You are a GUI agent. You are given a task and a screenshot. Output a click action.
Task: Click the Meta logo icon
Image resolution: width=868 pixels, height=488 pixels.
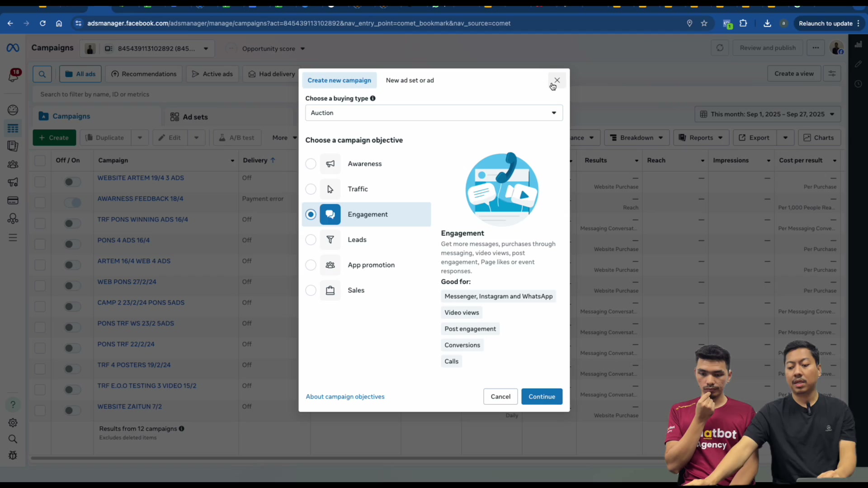click(x=13, y=48)
